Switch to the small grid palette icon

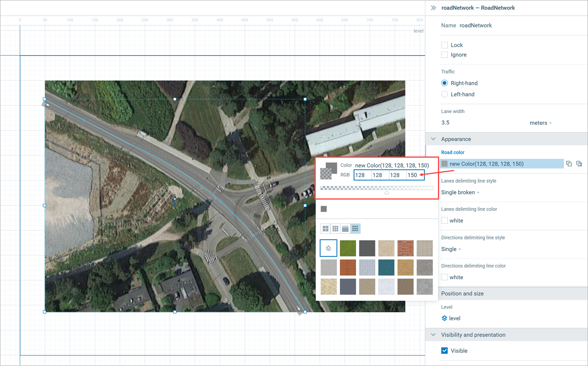336,229
